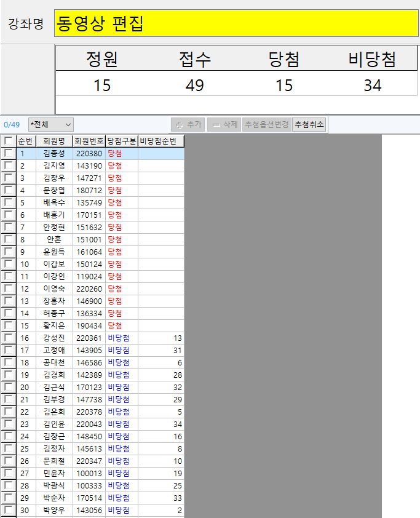Check the box for row 23 김인윤
420x518 pixels.
point(8,424)
